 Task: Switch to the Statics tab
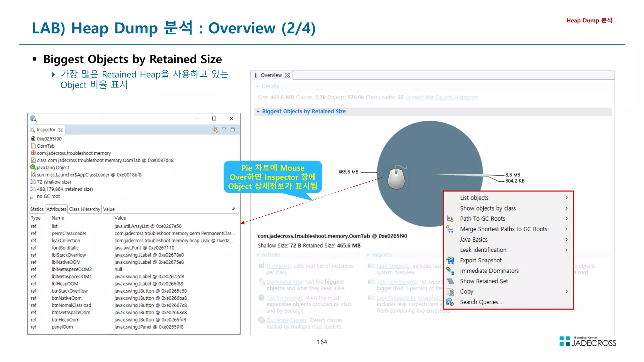tap(37, 209)
